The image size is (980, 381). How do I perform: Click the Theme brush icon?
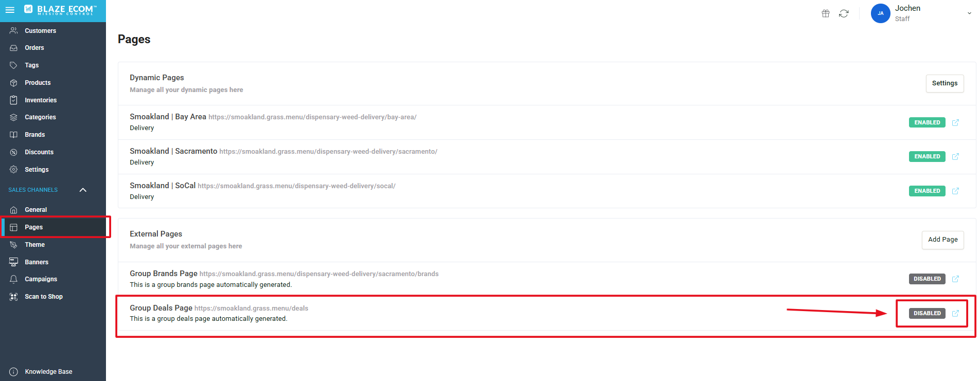coord(14,245)
